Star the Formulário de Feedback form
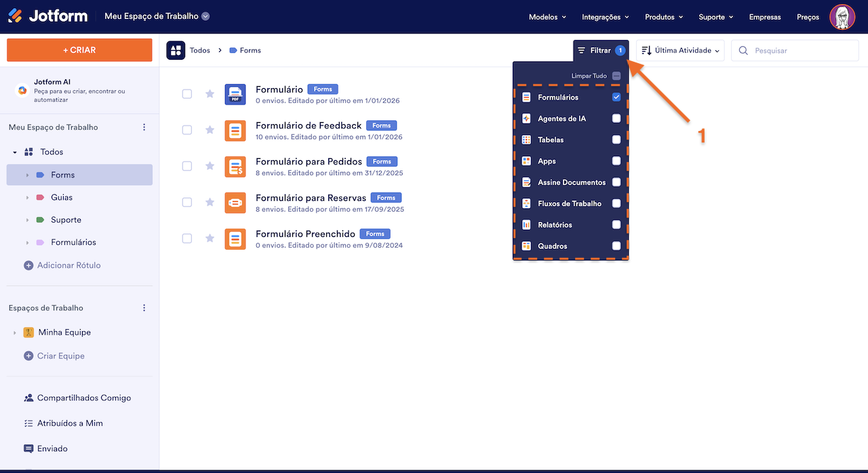This screenshot has height=473, width=868. click(x=210, y=130)
